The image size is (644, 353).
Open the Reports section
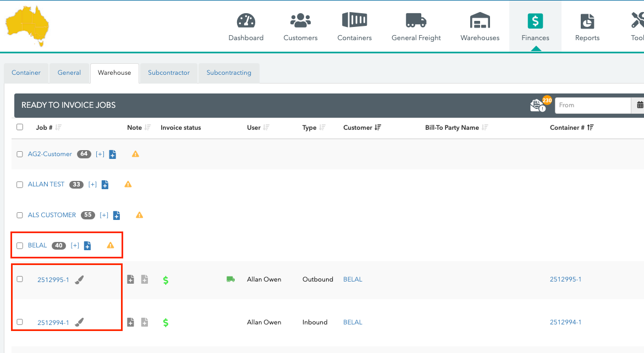pos(587,27)
